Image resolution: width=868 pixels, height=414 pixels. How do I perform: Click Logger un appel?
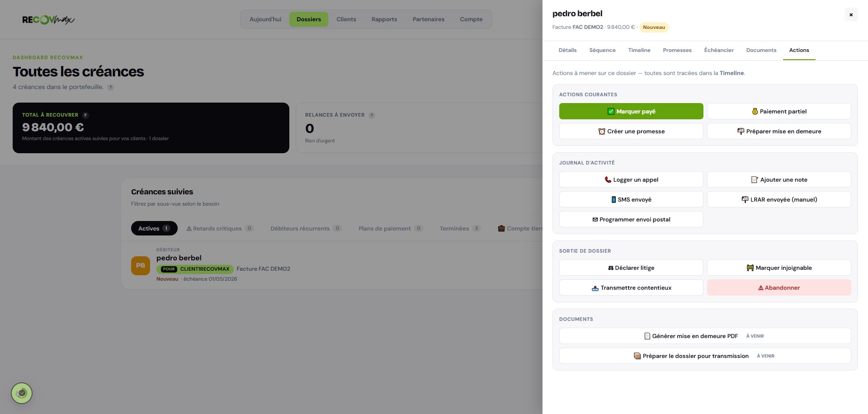[x=631, y=180]
